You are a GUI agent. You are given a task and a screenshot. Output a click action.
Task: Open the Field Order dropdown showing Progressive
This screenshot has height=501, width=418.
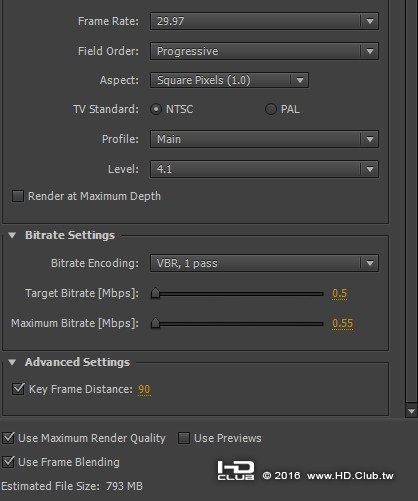pyautogui.click(x=264, y=51)
